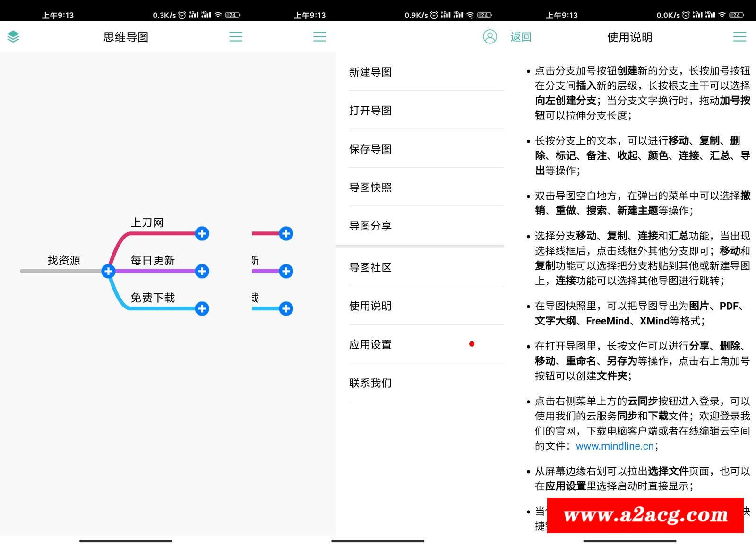Open hamburger menu right of 思维导图 title

pyautogui.click(x=235, y=37)
